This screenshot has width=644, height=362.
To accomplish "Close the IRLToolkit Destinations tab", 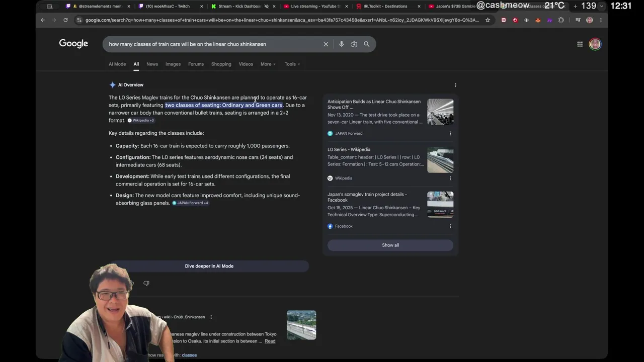I will pos(419,7).
